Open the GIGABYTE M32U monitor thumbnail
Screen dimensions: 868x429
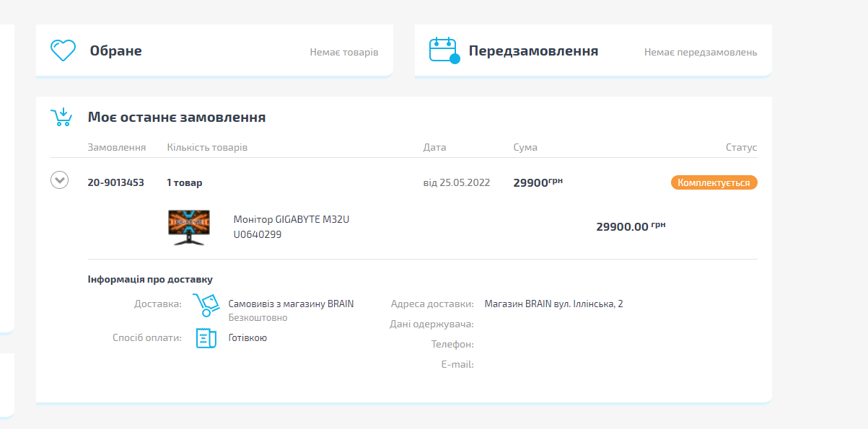coord(188,227)
